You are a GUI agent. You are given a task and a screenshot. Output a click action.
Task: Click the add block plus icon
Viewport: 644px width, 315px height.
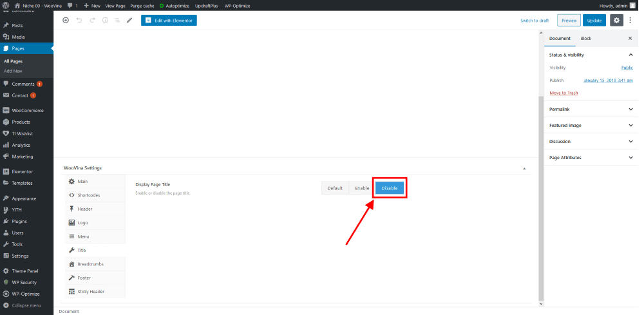(x=66, y=20)
